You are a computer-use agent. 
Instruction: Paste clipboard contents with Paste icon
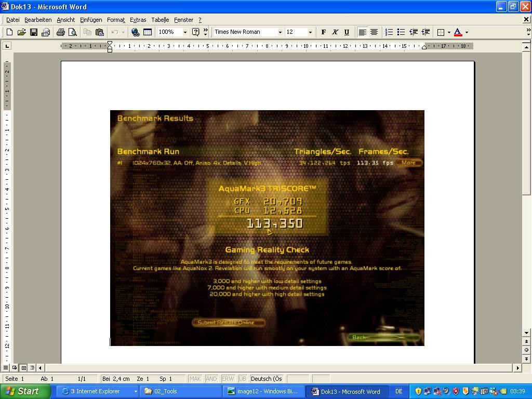click(99, 32)
